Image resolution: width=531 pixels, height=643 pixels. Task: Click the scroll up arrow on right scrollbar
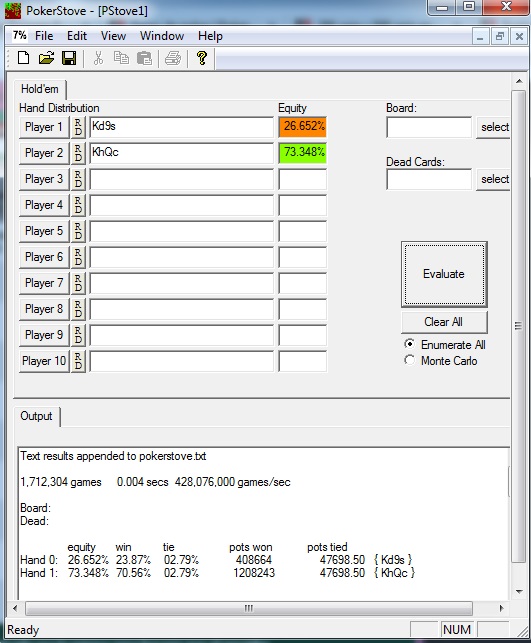coord(519,81)
